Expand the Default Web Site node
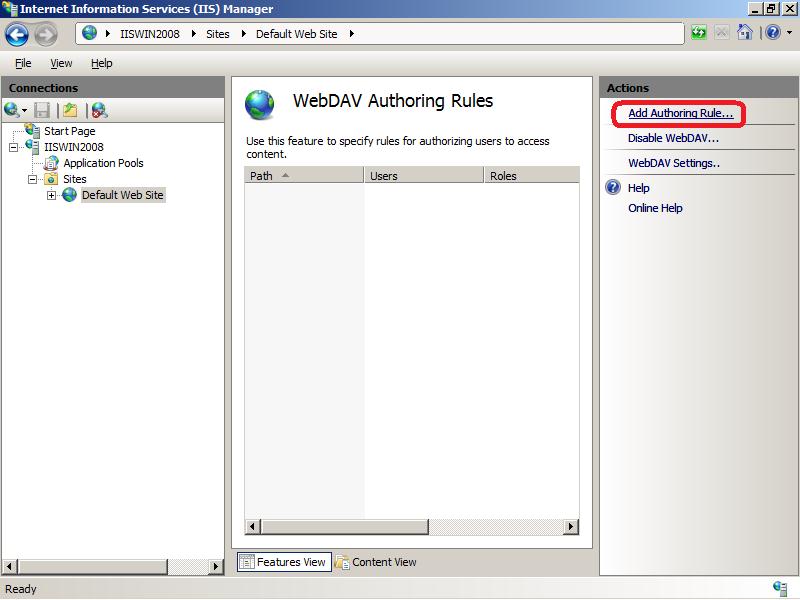 pos(52,195)
